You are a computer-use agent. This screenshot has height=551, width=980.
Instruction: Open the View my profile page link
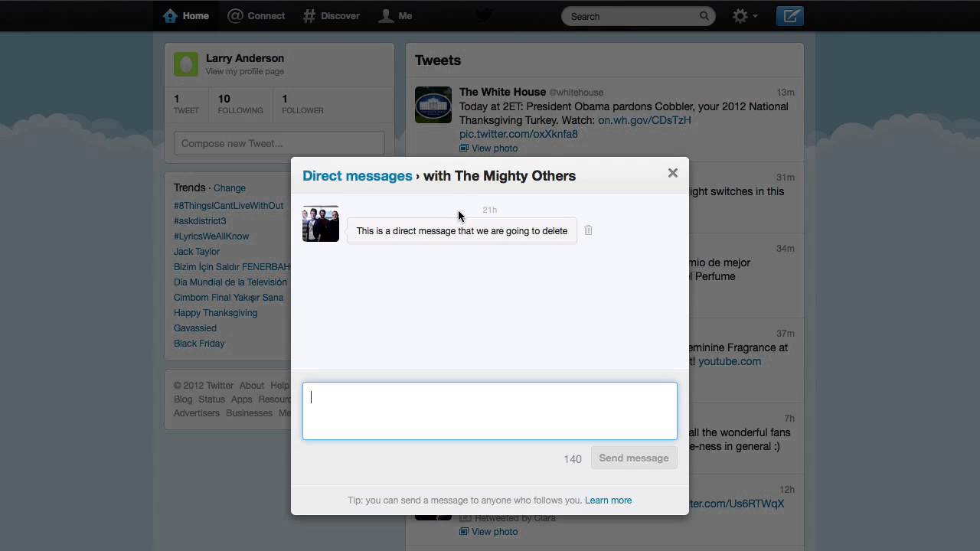[x=244, y=72]
